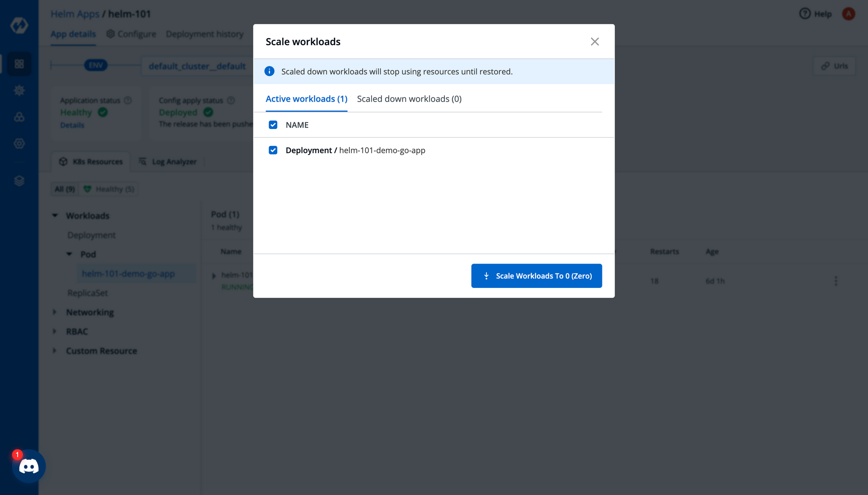868x495 pixels.
Task: Open the gear icon in sidebar
Action: pos(19,90)
